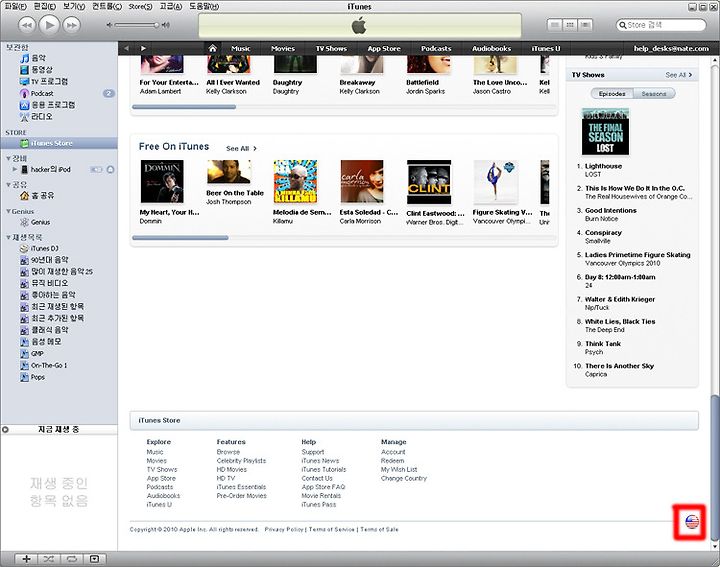Click the store forward arrow
The width and height of the screenshot is (720, 567).
click(x=143, y=48)
